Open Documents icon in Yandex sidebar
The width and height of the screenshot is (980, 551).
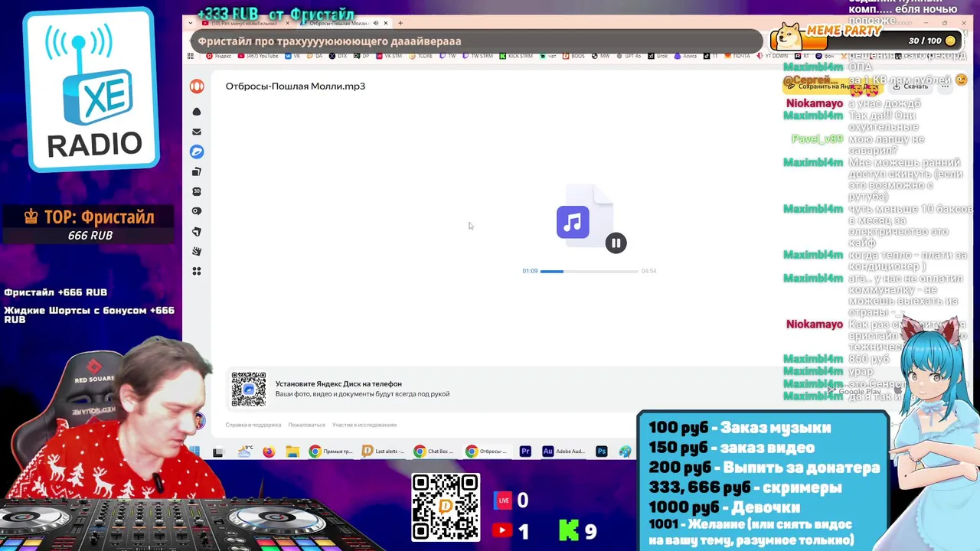(197, 171)
